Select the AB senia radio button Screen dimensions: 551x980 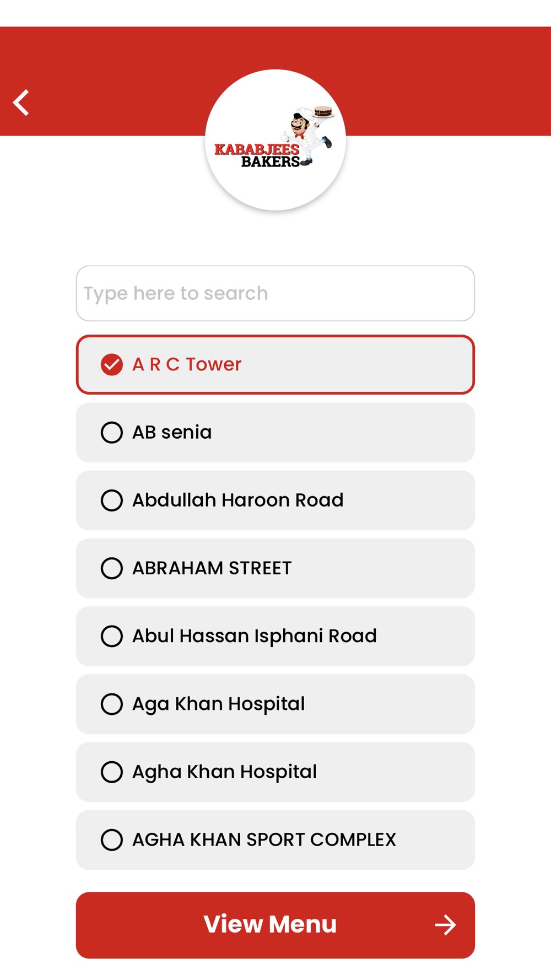pyautogui.click(x=112, y=433)
